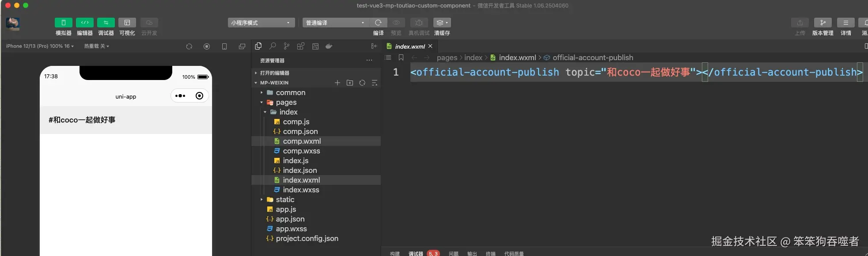Screen dimensions: 868x256
Task: Click the detach simulator window icon
Action: pos(242,46)
